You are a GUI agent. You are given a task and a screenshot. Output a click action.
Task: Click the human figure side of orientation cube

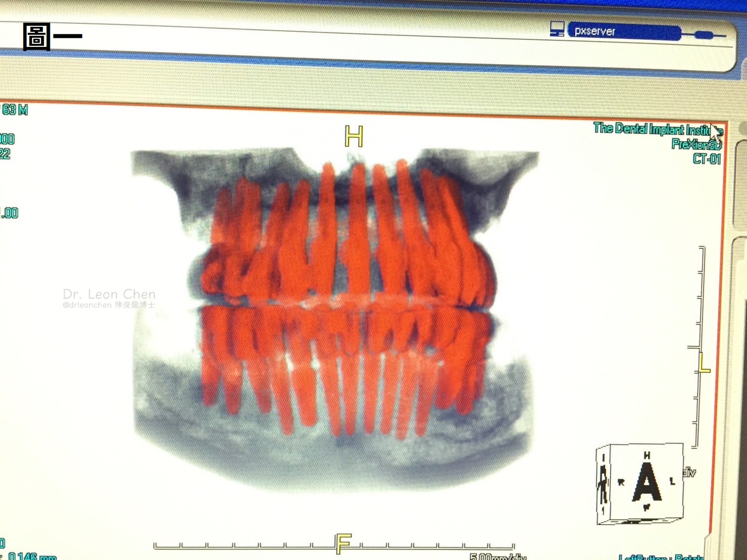603,483
